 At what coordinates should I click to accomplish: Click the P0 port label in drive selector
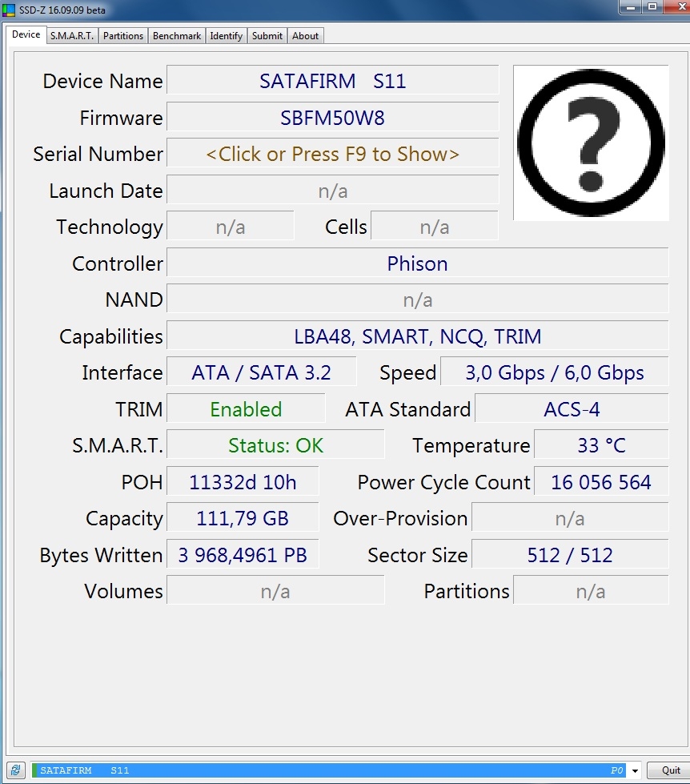pyautogui.click(x=616, y=770)
